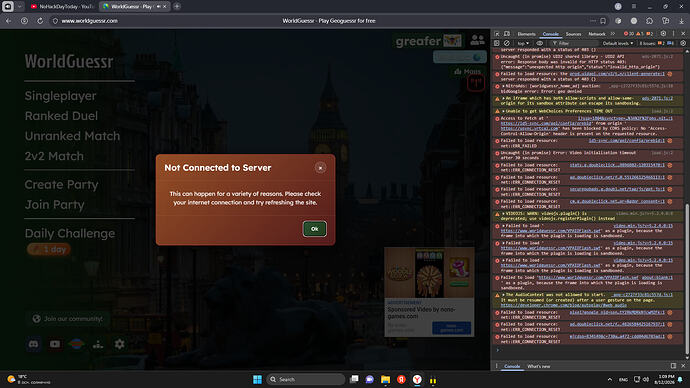Click the 8 Issues counter

656,43
